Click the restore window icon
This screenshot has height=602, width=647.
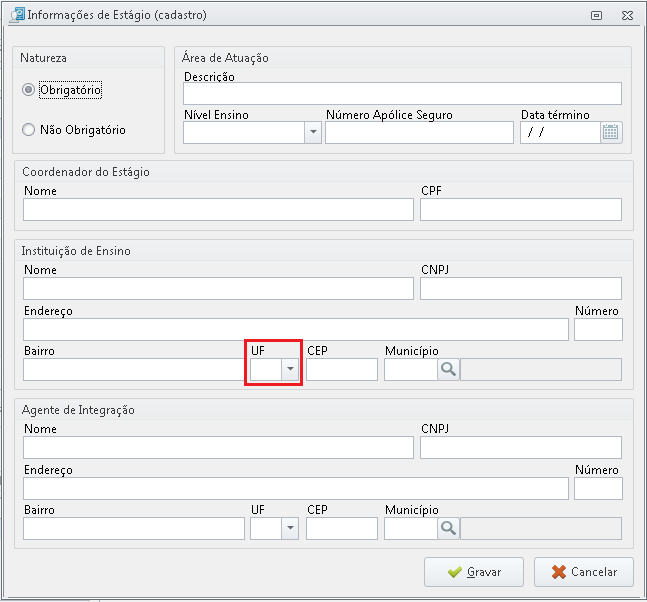click(596, 16)
